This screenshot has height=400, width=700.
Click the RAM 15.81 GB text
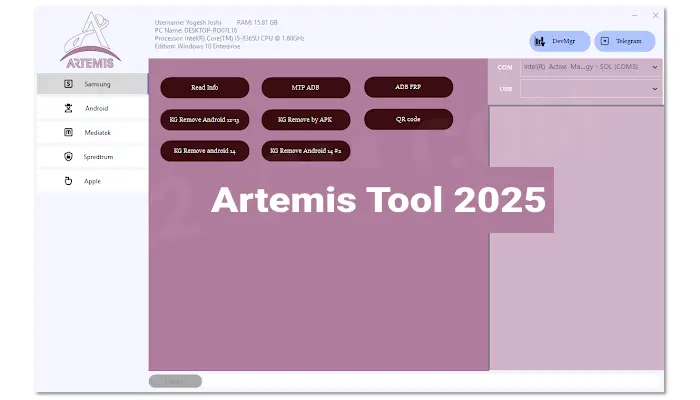click(x=257, y=22)
